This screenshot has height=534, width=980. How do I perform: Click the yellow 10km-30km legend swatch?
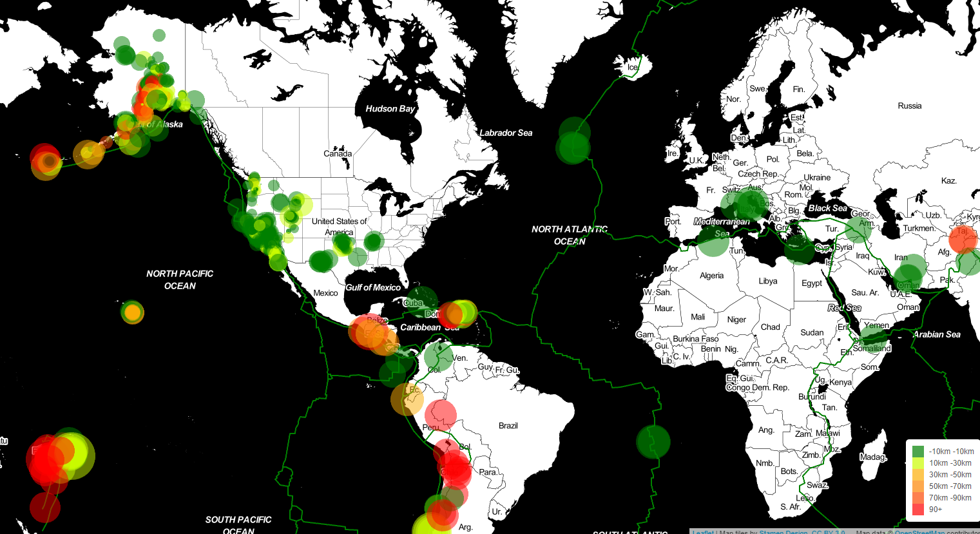[x=918, y=463]
